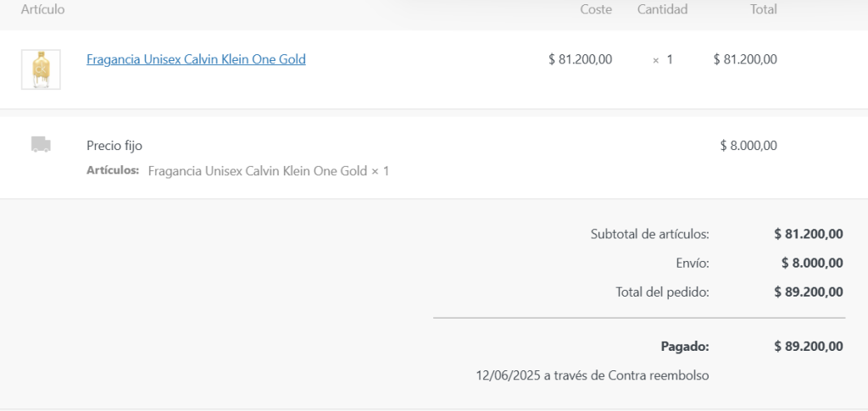Click the shipping item text under Precio fijo
The image size is (868, 411).
268,171
